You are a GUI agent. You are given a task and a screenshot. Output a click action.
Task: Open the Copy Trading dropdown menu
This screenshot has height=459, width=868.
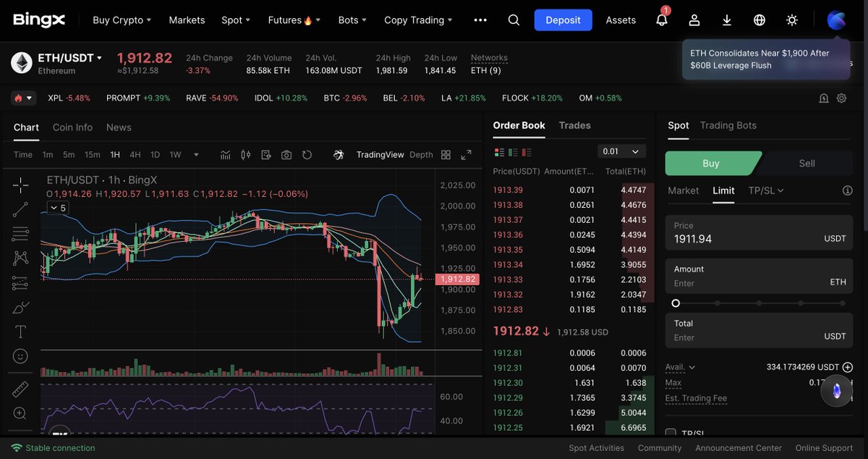[x=419, y=20]
